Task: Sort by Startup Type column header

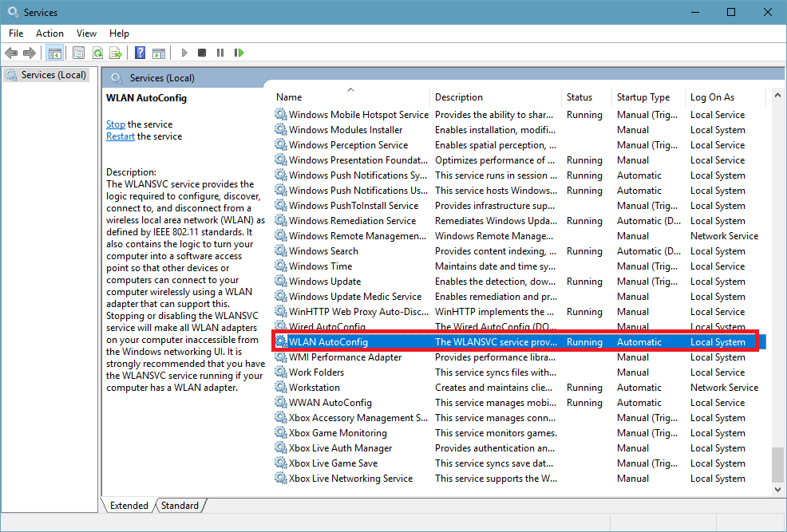Action: 648,97
